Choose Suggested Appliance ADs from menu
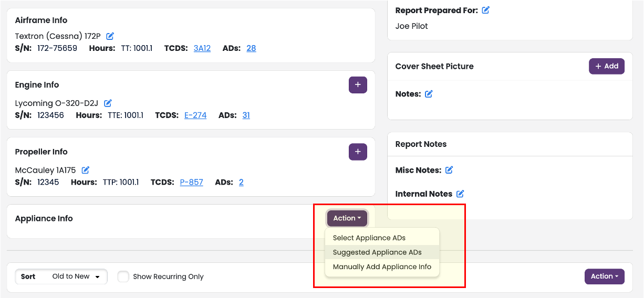The height and width of the screenshot is (298, 644). pyautogui.click(x=377, y=252)
